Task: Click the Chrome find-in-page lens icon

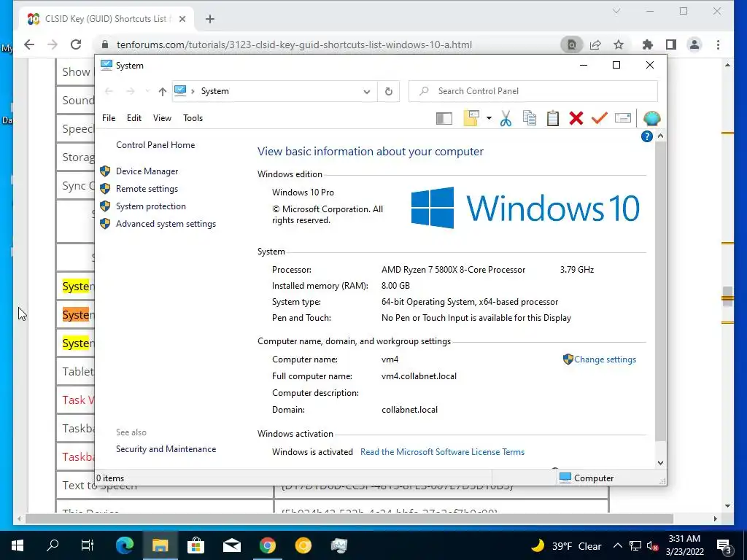Action: pyautogui.click(x=571, y=44)
